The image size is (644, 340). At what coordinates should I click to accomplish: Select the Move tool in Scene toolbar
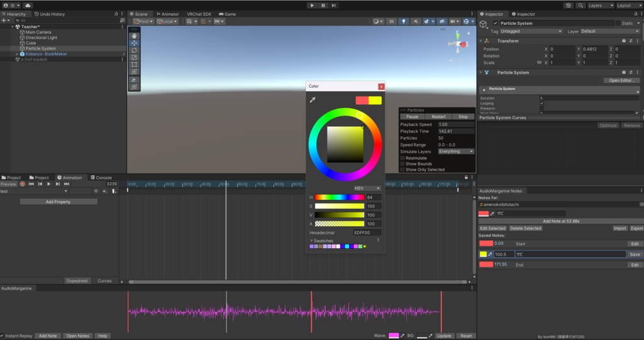point(134,43)
